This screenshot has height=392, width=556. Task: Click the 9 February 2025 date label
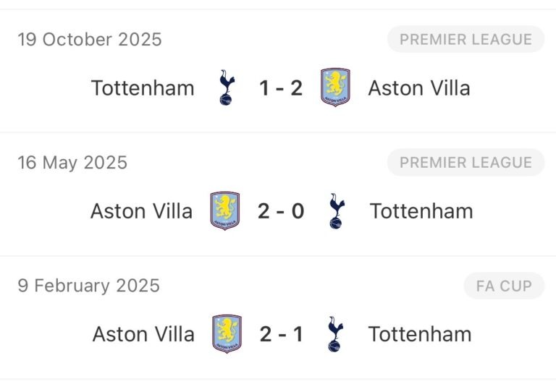click(88, 286)
